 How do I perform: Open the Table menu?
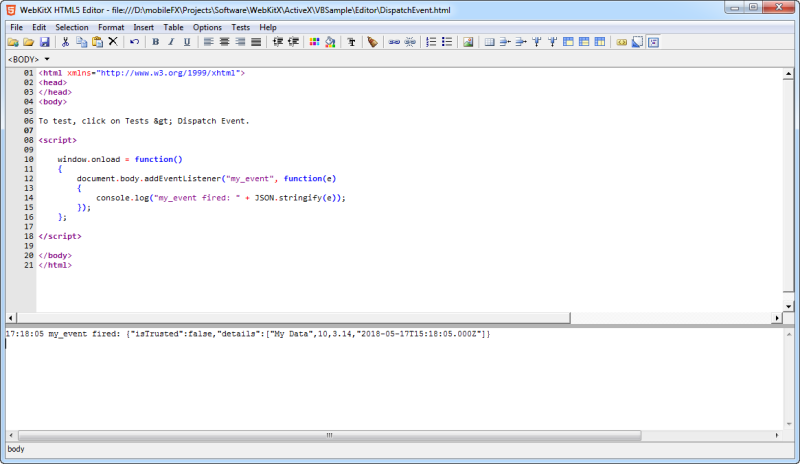pos(173,28)
